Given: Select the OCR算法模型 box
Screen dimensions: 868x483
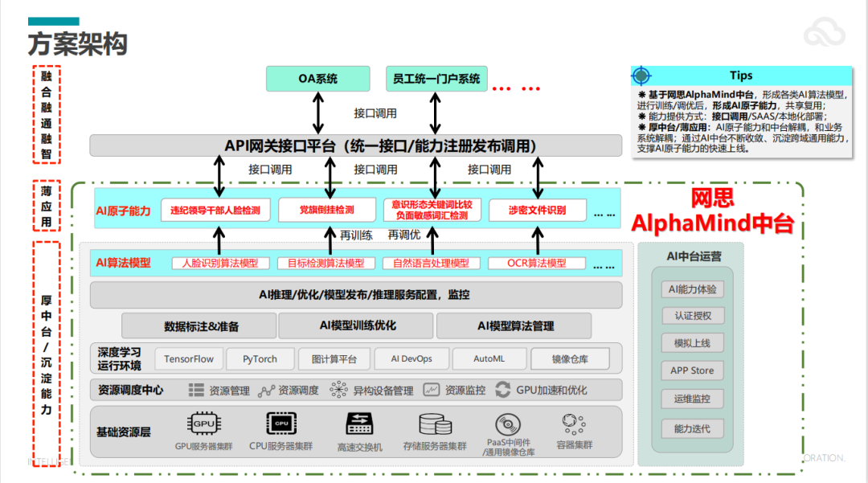Looking at the screenshot, I should point(536,263).
